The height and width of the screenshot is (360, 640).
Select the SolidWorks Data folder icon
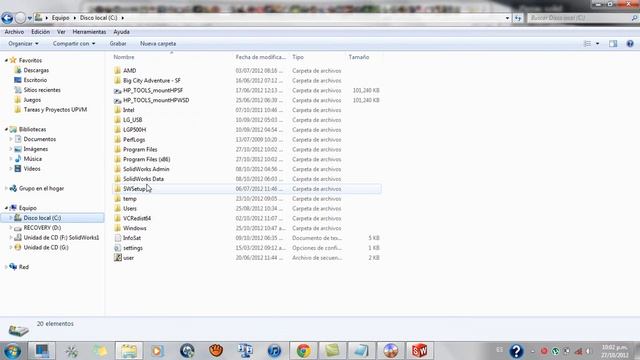tap(118, 179)
